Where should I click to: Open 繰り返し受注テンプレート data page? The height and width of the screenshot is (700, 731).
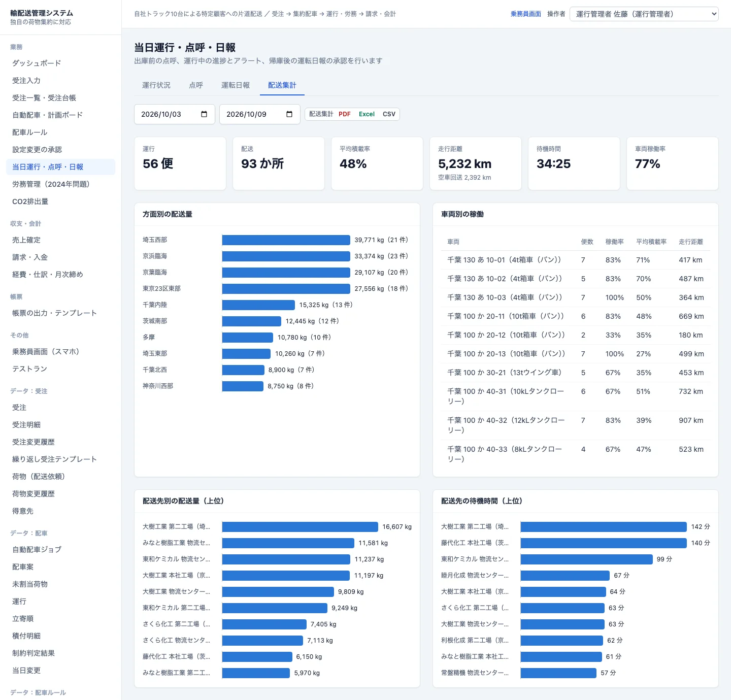[60, 459]
